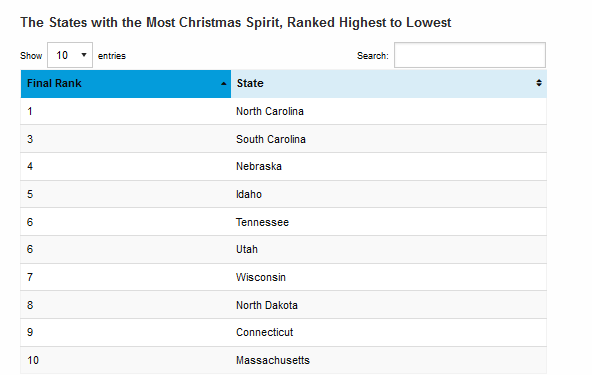Select the State column header
Screen dimensions: 592x375
[x=389, y=83]
